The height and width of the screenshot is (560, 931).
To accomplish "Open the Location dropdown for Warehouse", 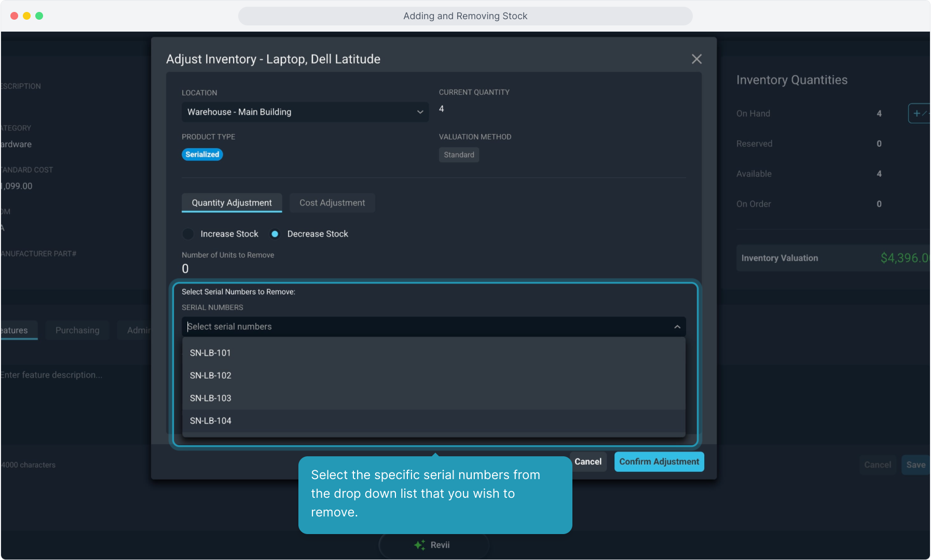I will tap(305, 112).
